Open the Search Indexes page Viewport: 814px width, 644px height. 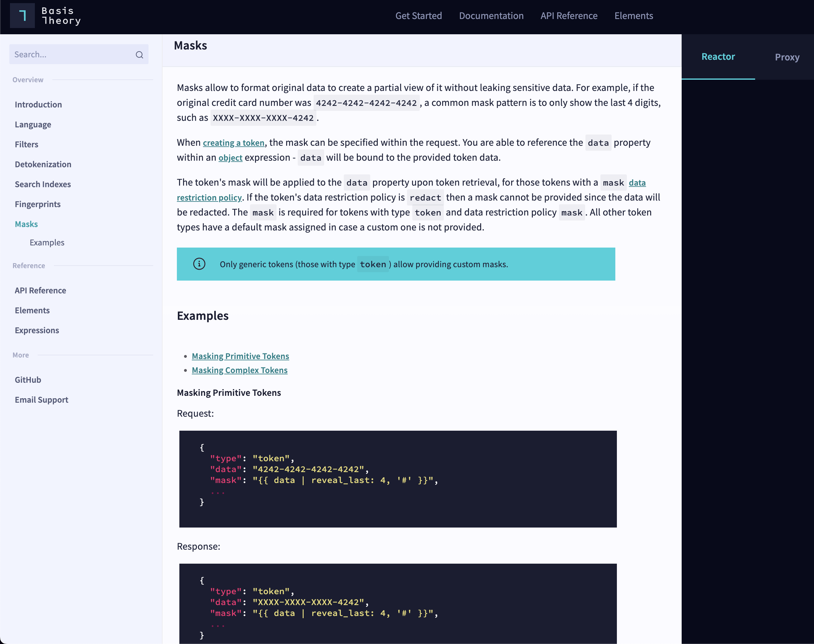[x=43, y=184]
